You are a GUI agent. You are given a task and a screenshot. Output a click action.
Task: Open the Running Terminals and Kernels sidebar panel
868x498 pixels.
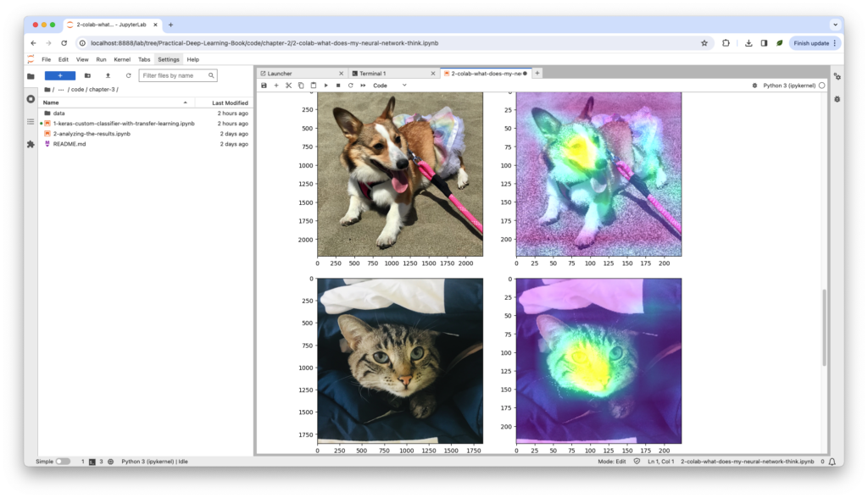[x=31, y=99]
